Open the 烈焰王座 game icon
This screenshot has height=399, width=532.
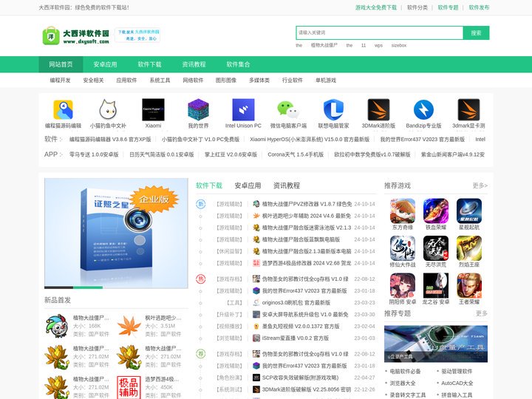(x=469, y=248)
